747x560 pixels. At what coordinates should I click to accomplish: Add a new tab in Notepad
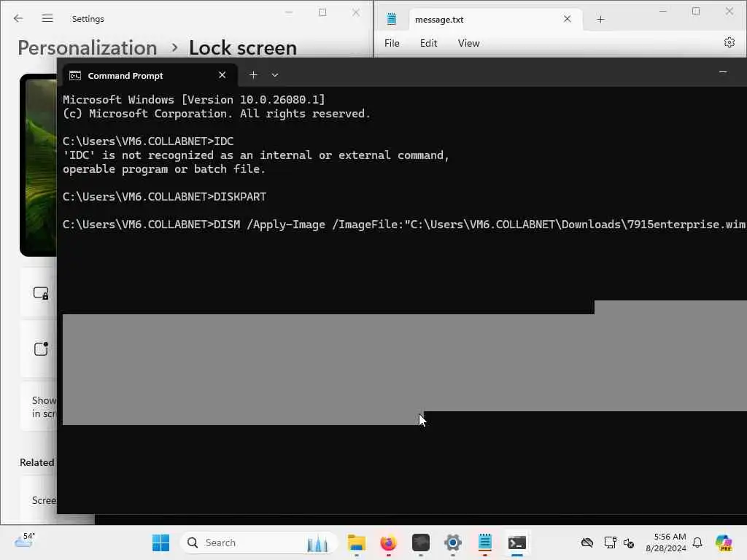point(601,20)
